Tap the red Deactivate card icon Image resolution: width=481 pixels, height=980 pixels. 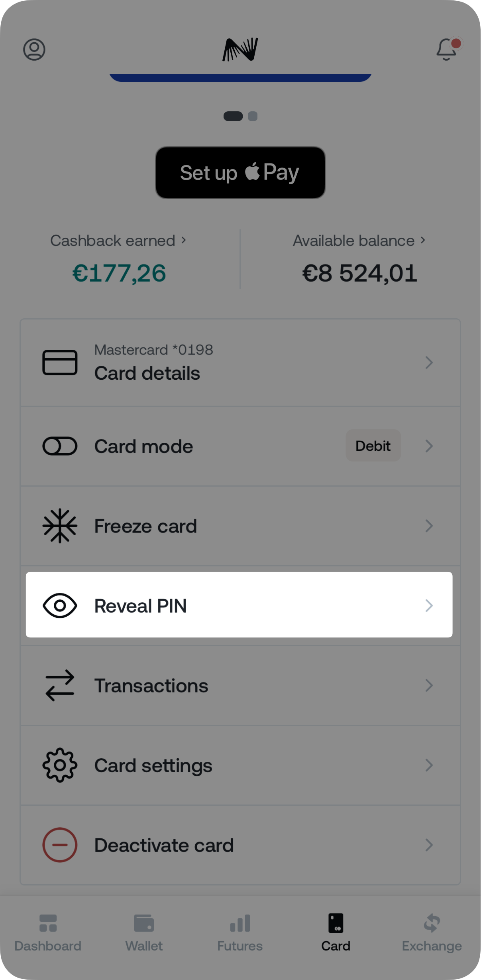60,845
